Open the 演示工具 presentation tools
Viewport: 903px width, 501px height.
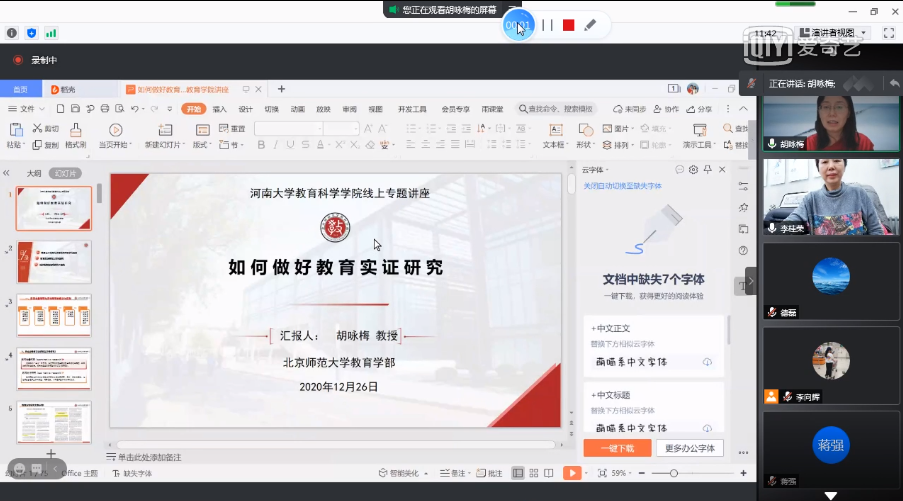click(699, 136)
